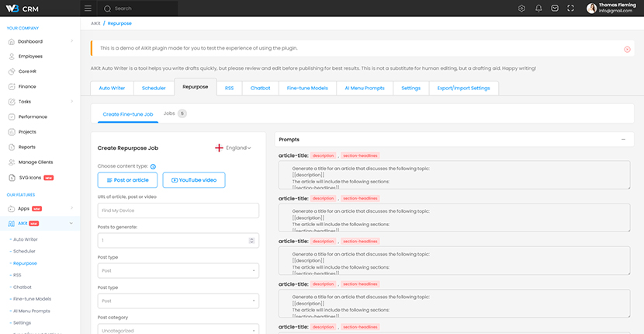Screen dimensions: 644x334
Task: Click the Manage Clients icon
Action: tap(12, 162)
